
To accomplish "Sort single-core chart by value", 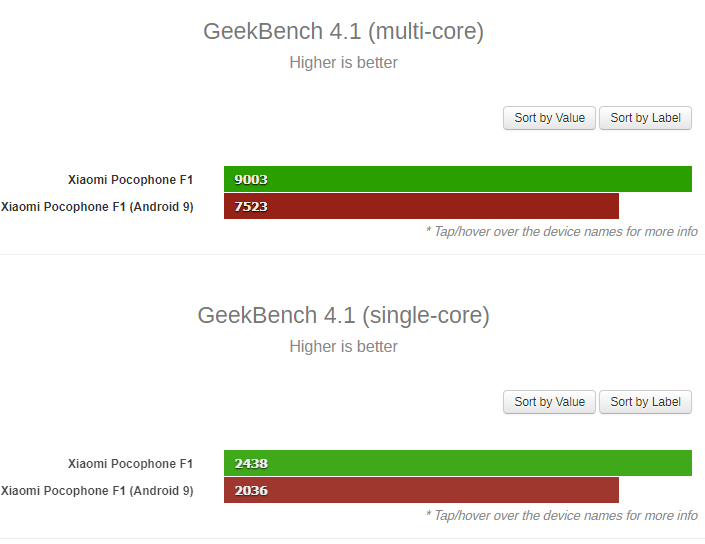I will click(x=549, y=402).
